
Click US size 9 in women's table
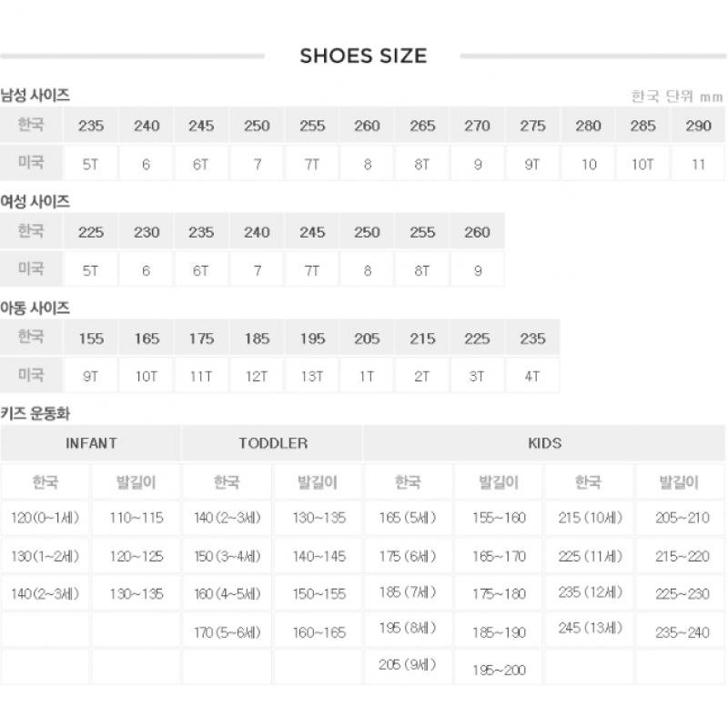point(477,270)
